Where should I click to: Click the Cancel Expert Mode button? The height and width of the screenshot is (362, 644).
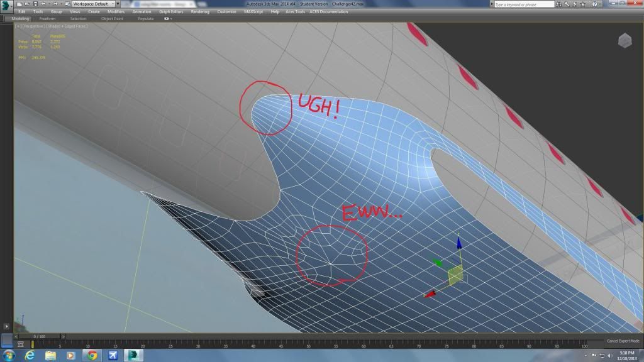coord(623,341)
